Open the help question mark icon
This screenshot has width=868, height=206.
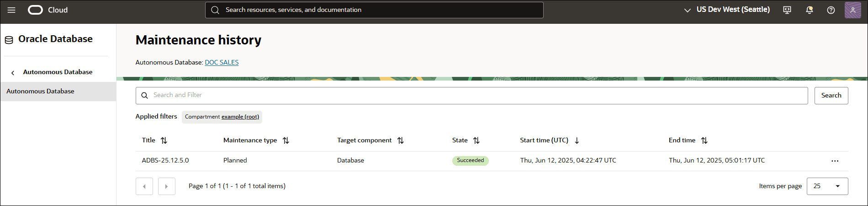point(831,10)
